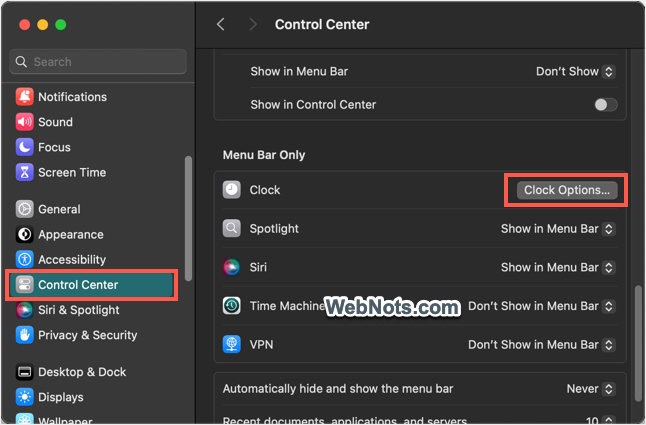Image resolution: width=646 pixels, height=425 pixels.
Task: Click the Displays sun icon
Action: pyautogui.click(x=25, y=397)
